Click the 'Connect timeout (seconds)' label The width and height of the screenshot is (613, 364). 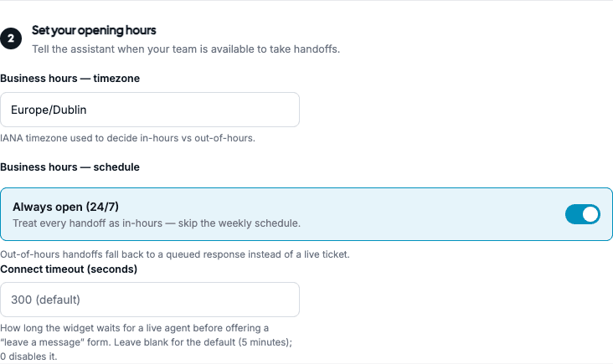[x=69, y=269]
